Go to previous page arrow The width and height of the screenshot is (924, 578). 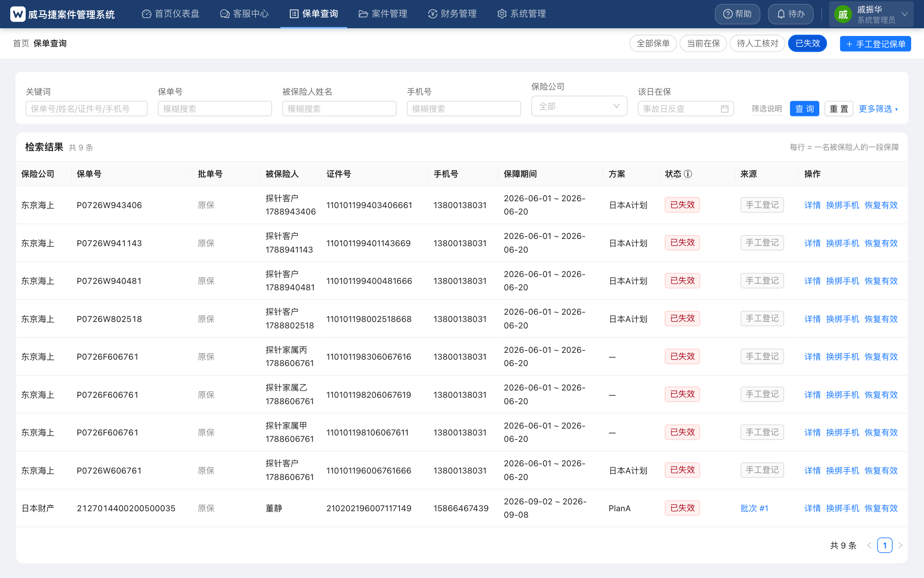tap(869, 545)
